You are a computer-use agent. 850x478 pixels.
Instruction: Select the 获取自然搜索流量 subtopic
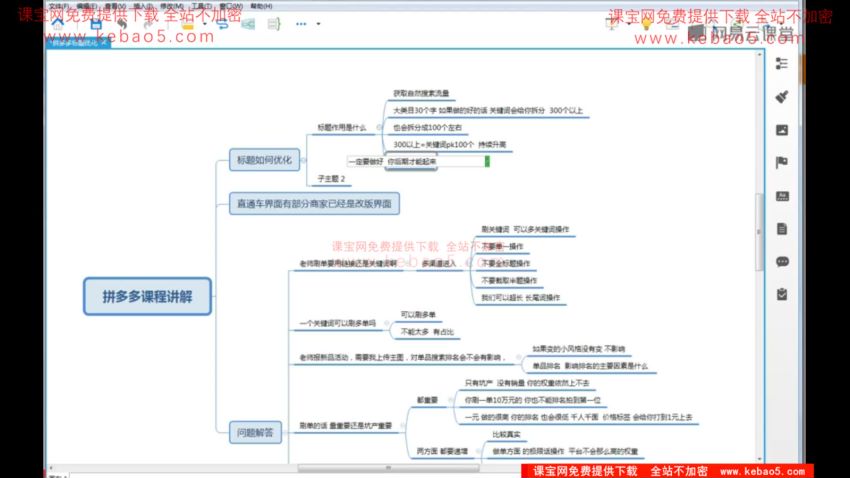(x=421, y=94)
